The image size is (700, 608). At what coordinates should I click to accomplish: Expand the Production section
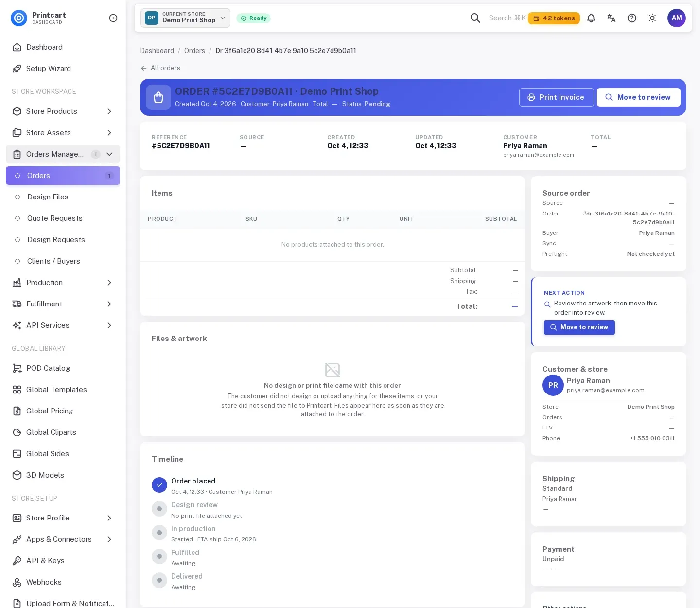[63, 283]
